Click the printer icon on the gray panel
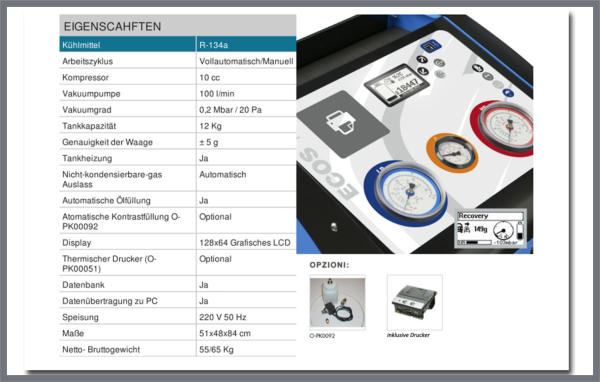Screen dimensions: 600x382 pos(340,122)
